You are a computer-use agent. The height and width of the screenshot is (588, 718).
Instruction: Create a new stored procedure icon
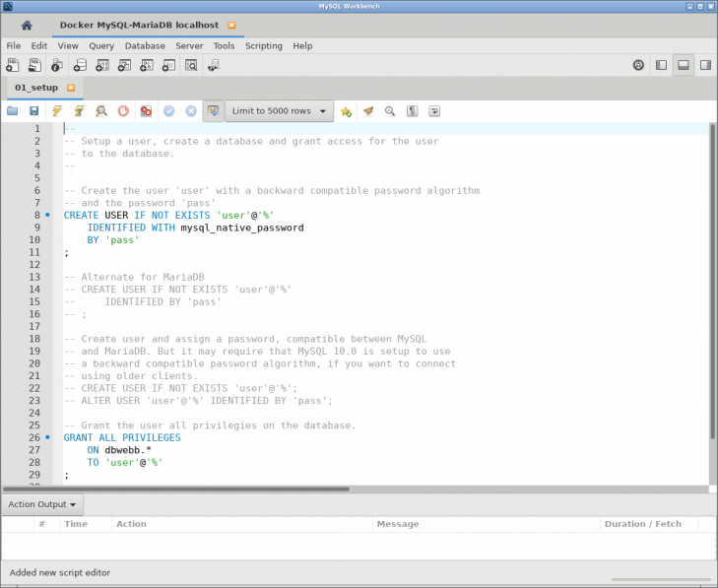point(147,65)
